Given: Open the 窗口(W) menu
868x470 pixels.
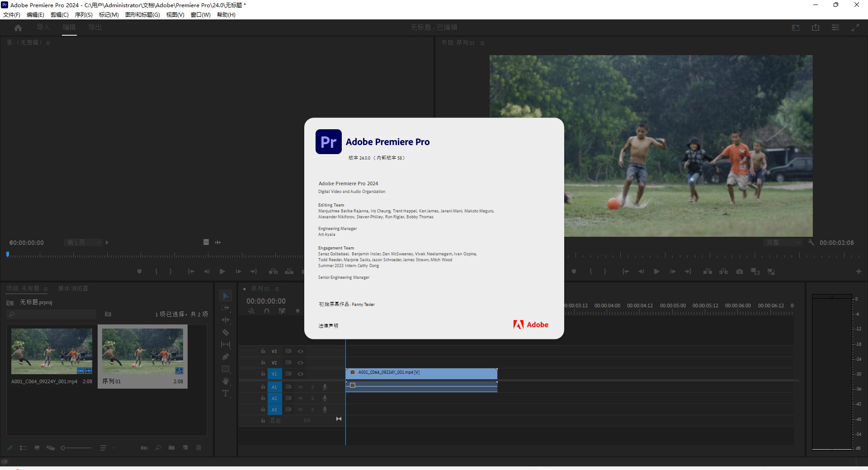Looking at the screenshot, I should (201, 15).
